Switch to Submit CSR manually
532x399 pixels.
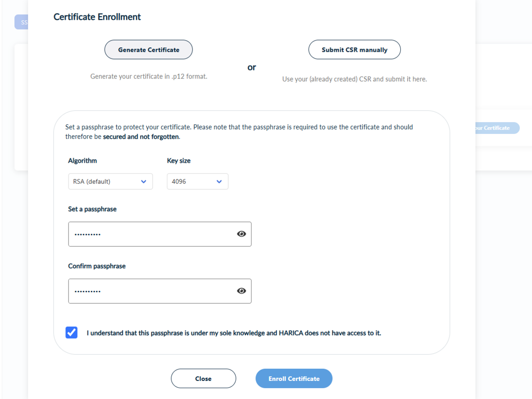click(354, 50)
